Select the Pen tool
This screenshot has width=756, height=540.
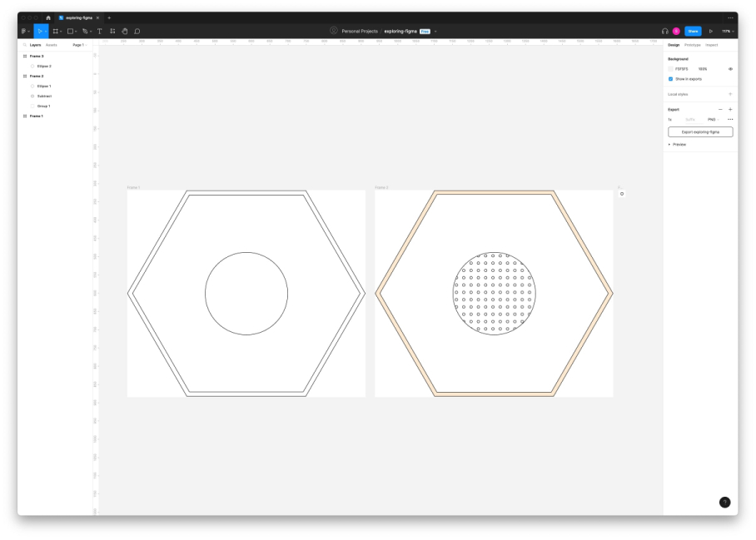(x=85, y=32)
